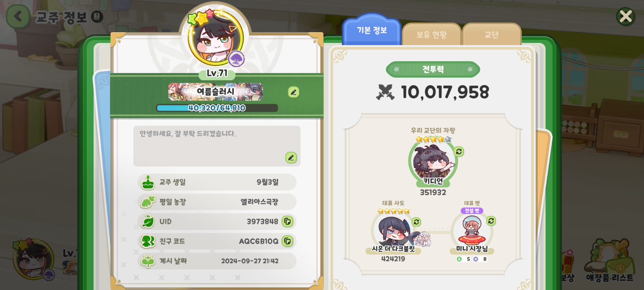Screen dimensions: 644x290
Task: Open the 애장품 리스트 button
Action: (609, 260)
